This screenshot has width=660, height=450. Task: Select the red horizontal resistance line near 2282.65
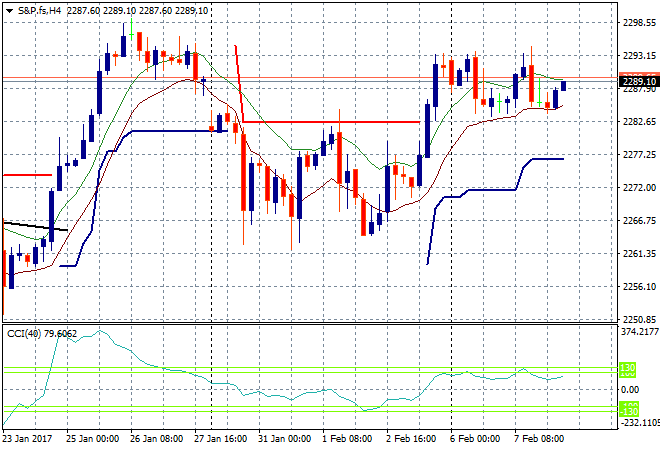331,122
